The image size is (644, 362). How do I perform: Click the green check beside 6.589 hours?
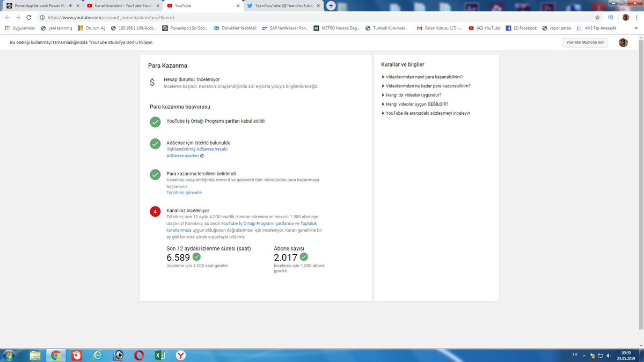[196, 257]
